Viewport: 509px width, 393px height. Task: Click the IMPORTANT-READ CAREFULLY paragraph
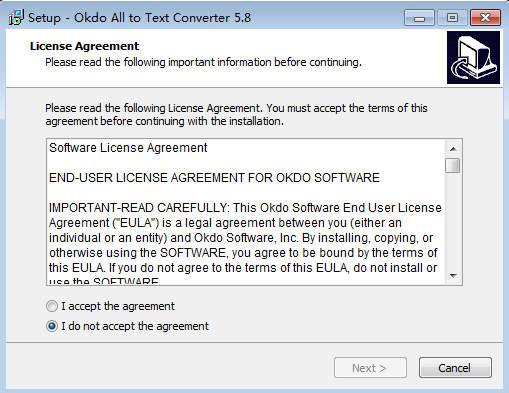245,243
